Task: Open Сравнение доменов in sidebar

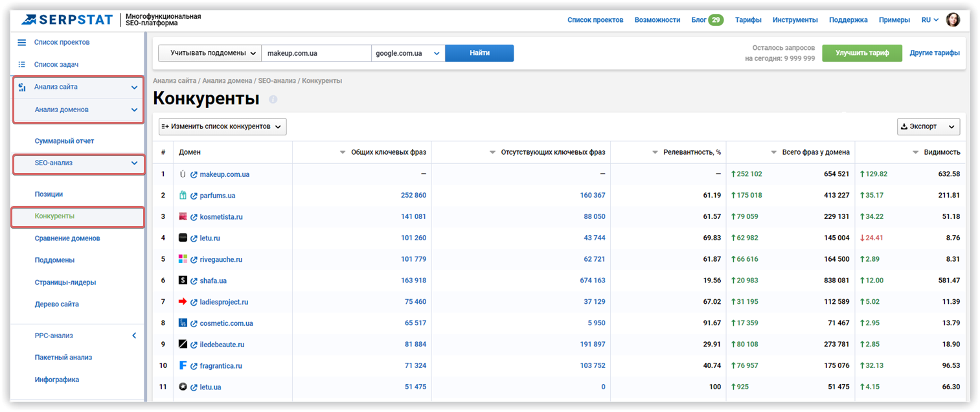Action: (x=67, y=238)
